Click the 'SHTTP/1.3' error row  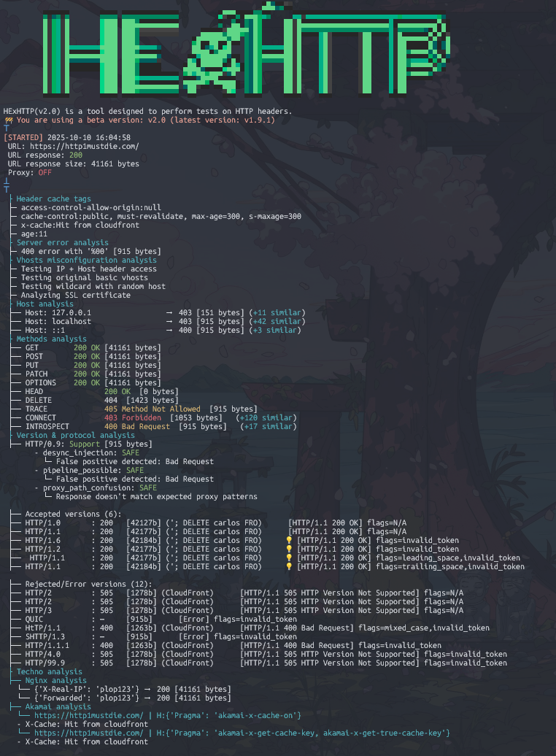click(x=161, y=636)
